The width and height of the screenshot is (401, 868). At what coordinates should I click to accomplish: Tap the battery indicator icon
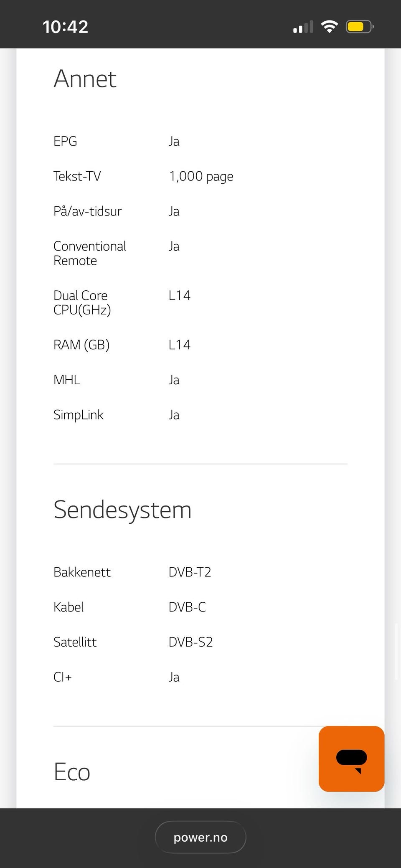[359, 27]
